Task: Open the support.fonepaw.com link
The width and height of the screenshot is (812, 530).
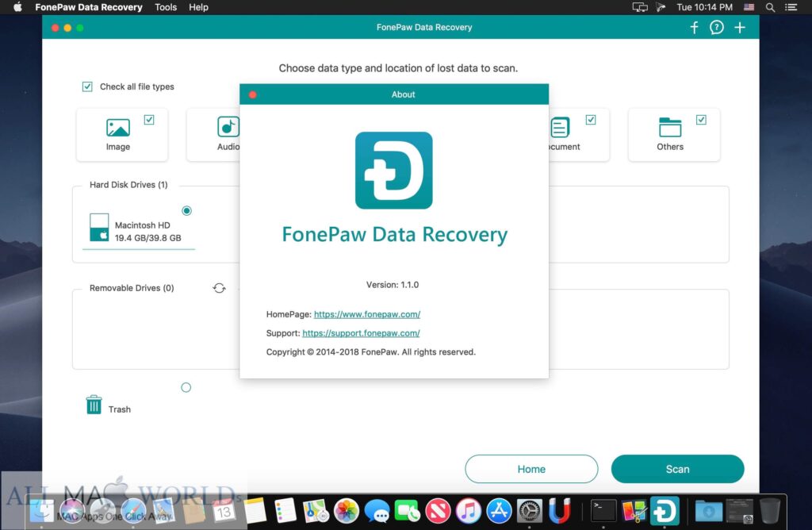Action: pyautogui.click(x=361, y=333)
